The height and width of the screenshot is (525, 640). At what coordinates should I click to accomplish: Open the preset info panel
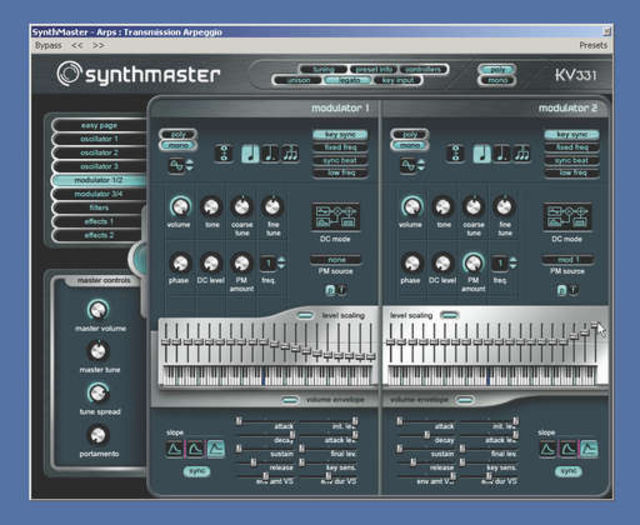point(373,69)
